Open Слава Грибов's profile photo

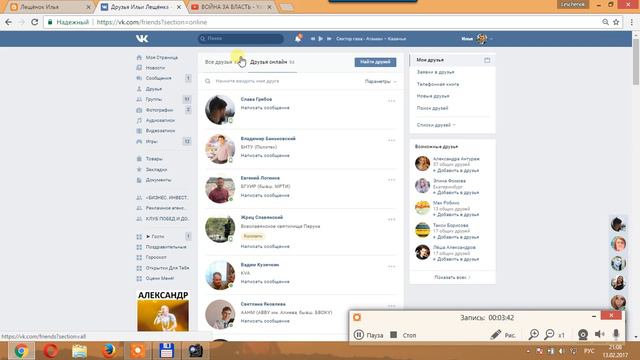click(x=220, y=109)
